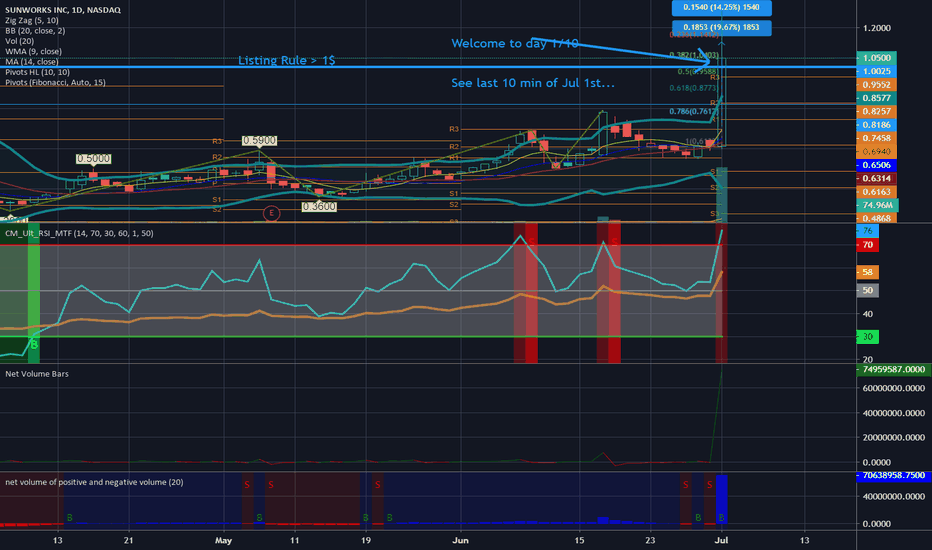Image resolution: width=932 pixels, height=550 pixels.
Task: Select the WMA (9, close) indicator label
Action: [x=33, y=52]
